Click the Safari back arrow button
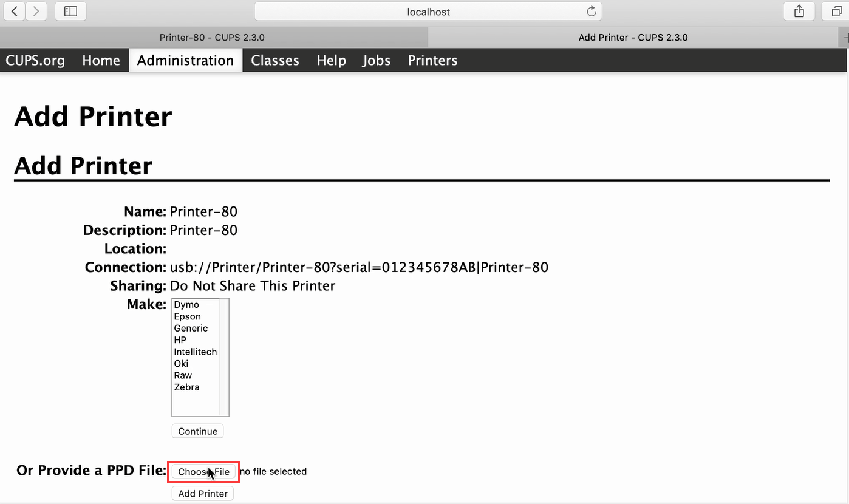This screenshot has height=504, width=849. 15,11
